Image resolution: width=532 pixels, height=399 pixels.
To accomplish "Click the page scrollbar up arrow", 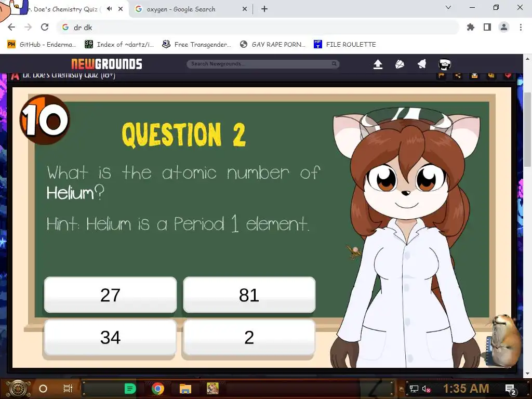I will (x=527, y=58).
